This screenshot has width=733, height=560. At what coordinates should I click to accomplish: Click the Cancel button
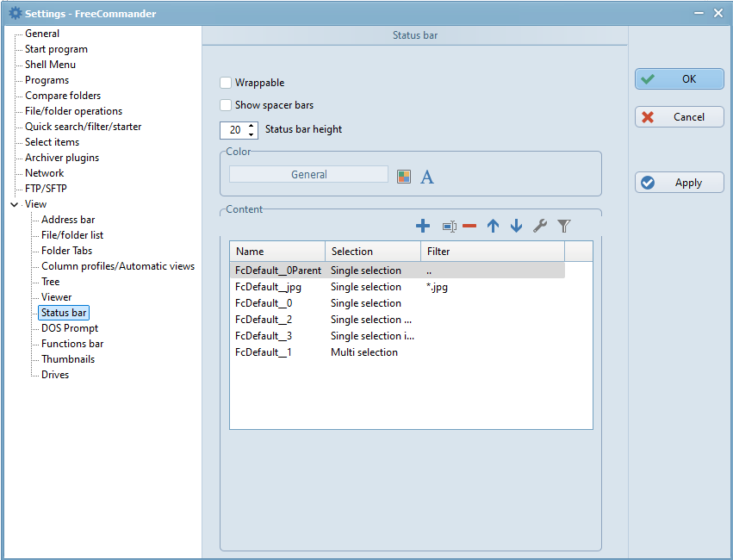click(x=680, y=117)
